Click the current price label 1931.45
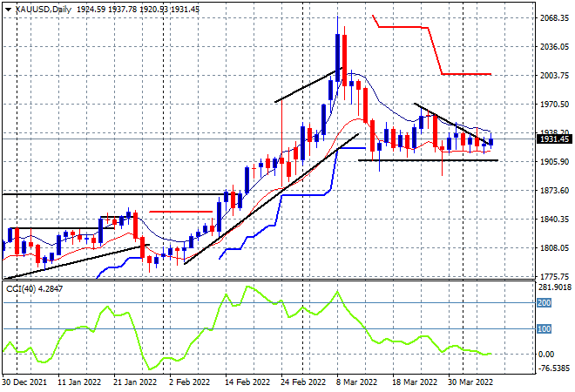This screenshot has width=575, height=392. point(554,139)
